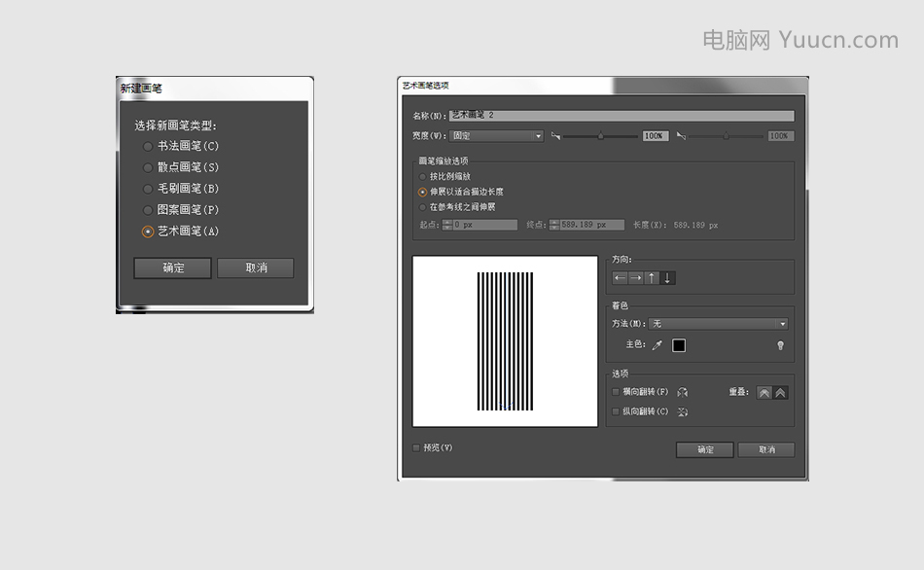Toggle the 预览(V) checkbox
Screen dimensions: 924x570
point(416,448)
